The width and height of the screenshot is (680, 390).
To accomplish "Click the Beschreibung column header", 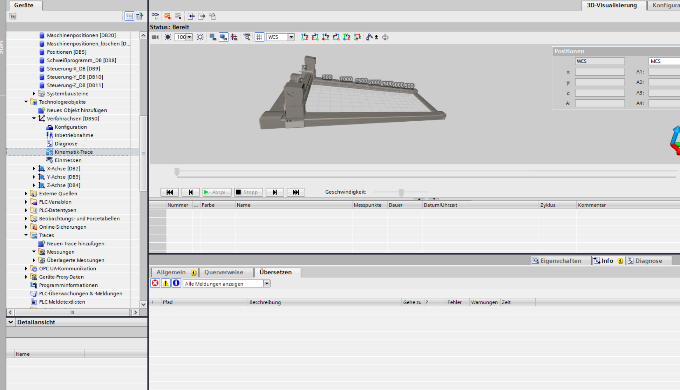I will point(324,302).
